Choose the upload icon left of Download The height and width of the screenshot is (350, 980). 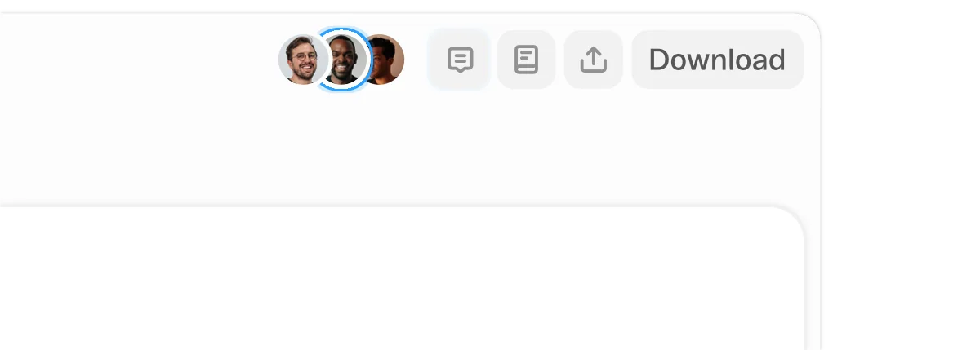pyautogui.click(x=594, y=60)
